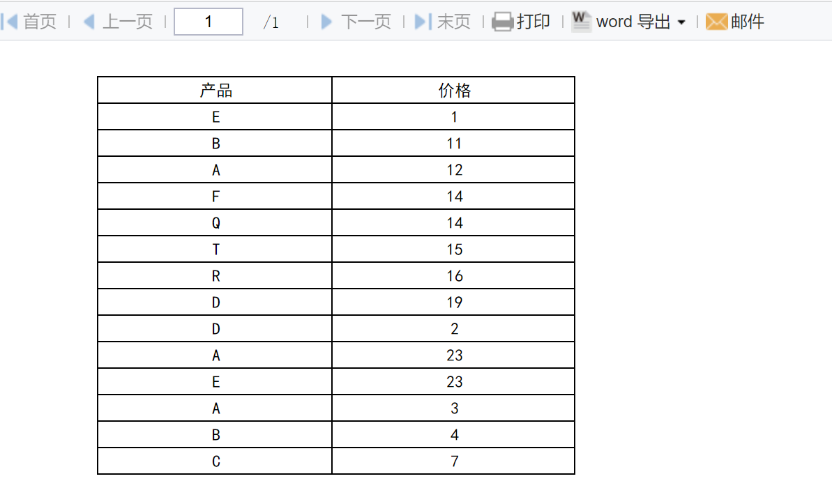832x504 pixels.
Task: Click the printer icon
Action: (502, 22)
